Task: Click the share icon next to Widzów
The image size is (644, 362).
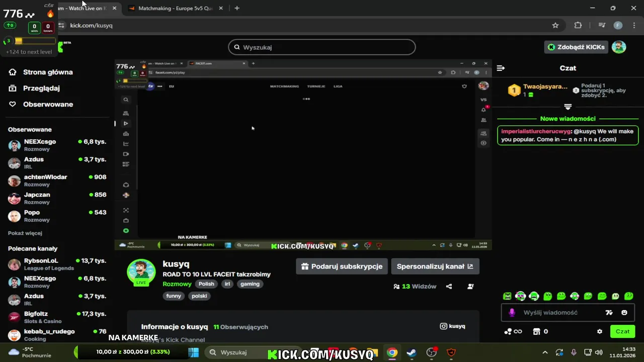Action: [449, 287]
